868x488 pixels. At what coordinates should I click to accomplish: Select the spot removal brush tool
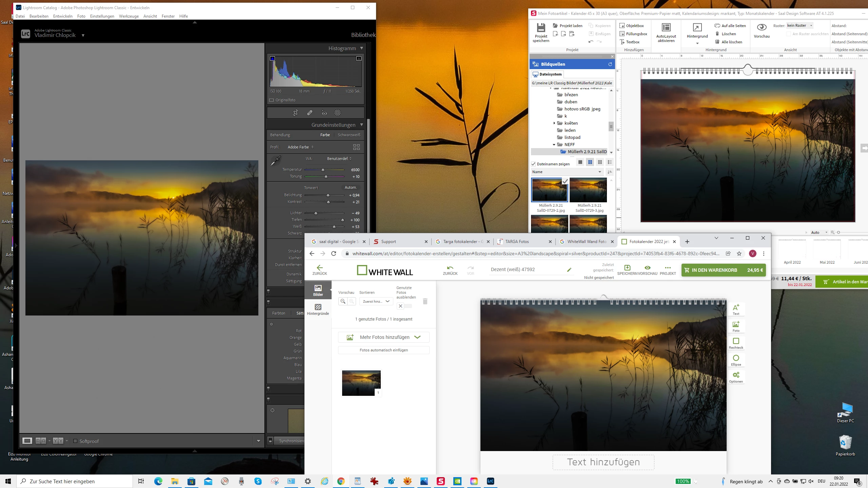point(310,113)
